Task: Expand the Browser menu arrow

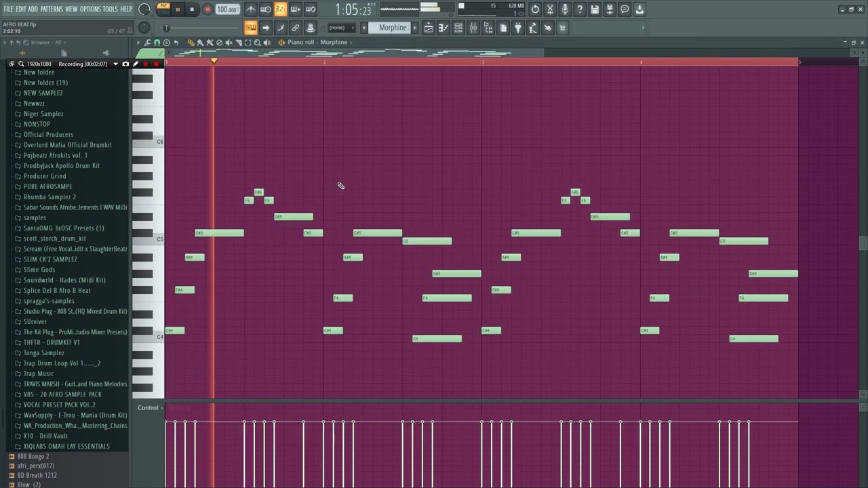Action: pyautogui.click(x=5, y=42)
